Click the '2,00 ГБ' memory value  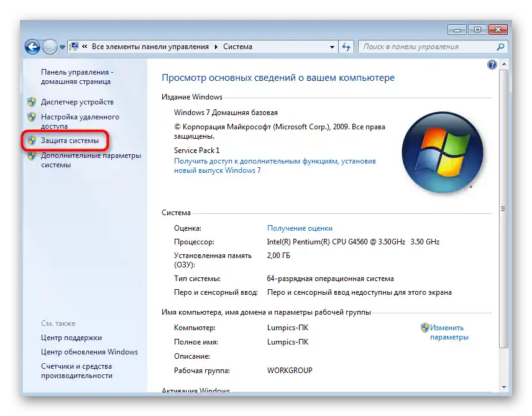click(278, 256)
